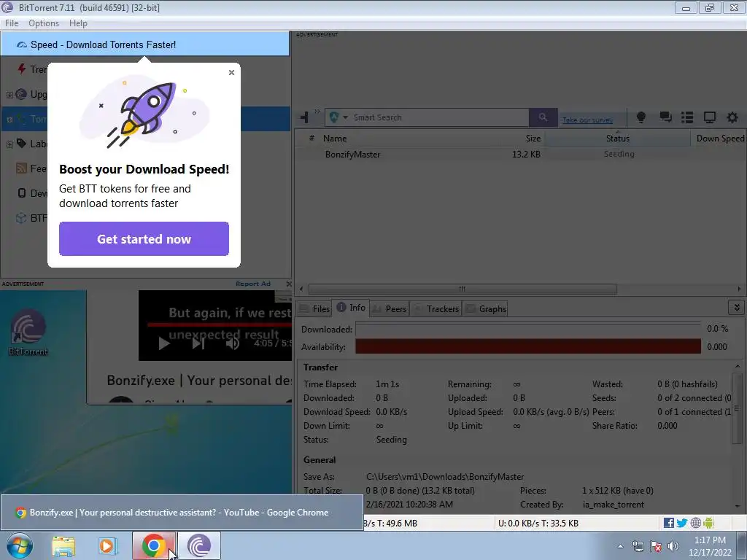Click the Report Ad link
Screen dimensions: 747x560
(x=253, y=284)
